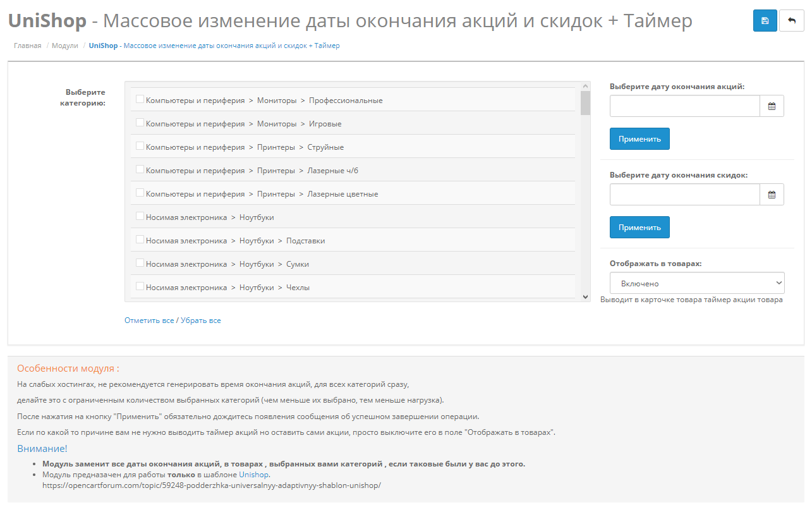Select the Ноутбуки > Сумки category checkbox
The image size is (812, 524).
[x=140, y=264]
